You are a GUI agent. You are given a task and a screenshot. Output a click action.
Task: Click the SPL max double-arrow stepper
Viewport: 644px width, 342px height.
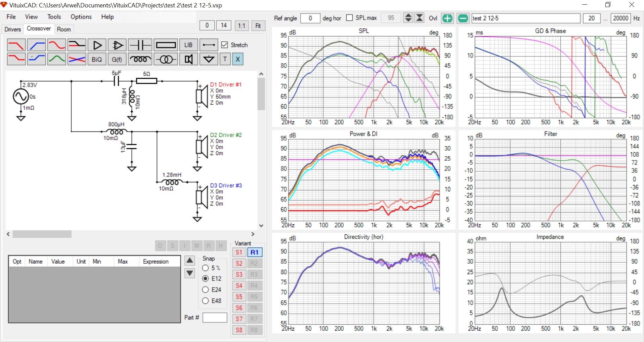pos(408,18)
